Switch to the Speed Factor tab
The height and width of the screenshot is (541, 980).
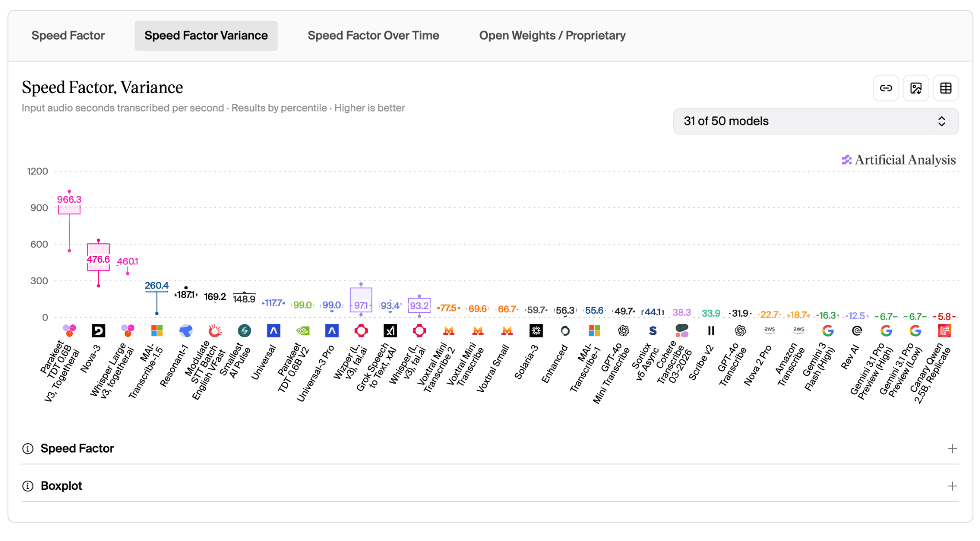(x=68, y=35)
